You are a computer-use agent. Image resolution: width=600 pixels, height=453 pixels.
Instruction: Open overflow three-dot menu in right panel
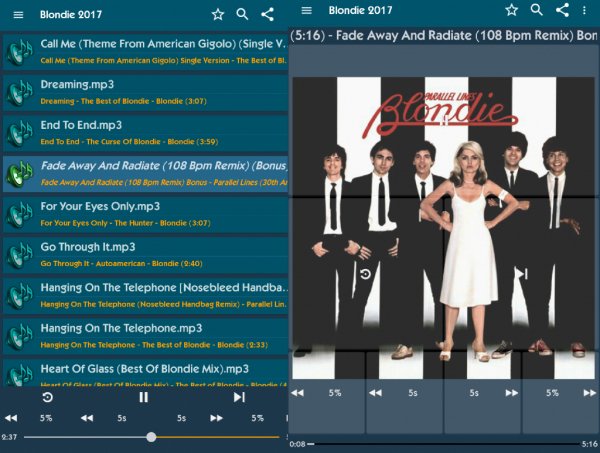(584, 10)
